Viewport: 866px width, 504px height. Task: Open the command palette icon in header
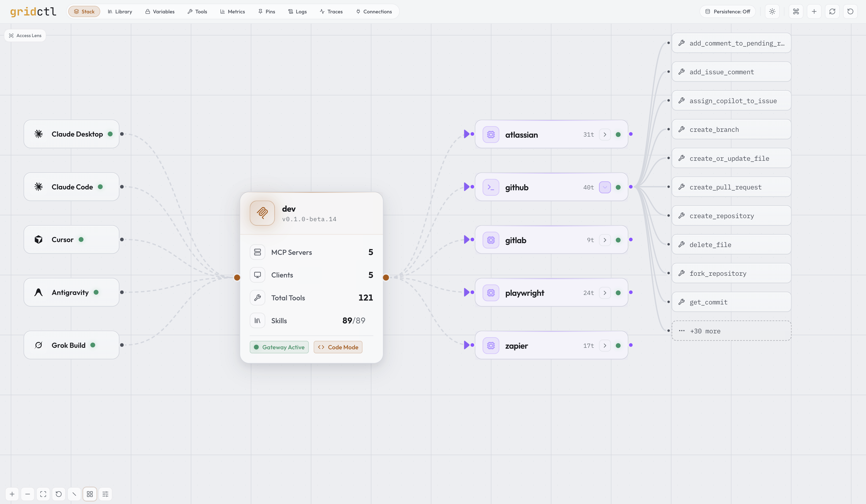tap(796, 12)
